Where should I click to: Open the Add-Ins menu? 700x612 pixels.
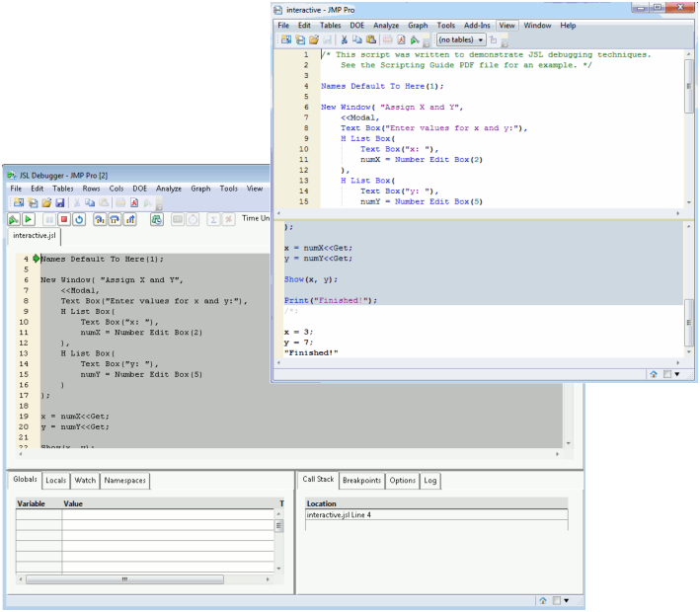pyautogui.click(x=478, y=25)
